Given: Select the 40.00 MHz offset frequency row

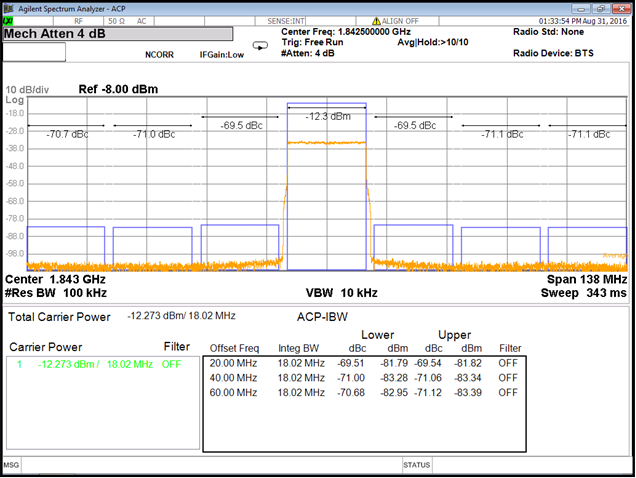Looking at the screenshot, I should (235, 378).
